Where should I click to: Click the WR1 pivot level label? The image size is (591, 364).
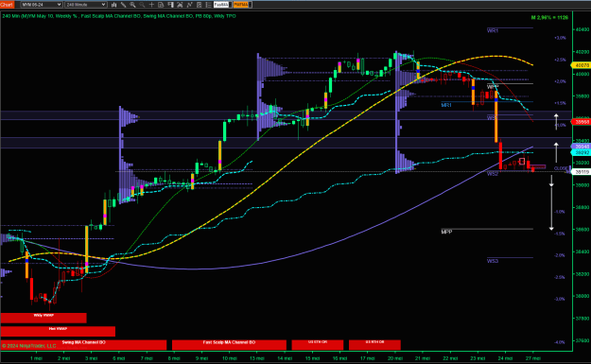pyautogui.click(x=493, y=30)
